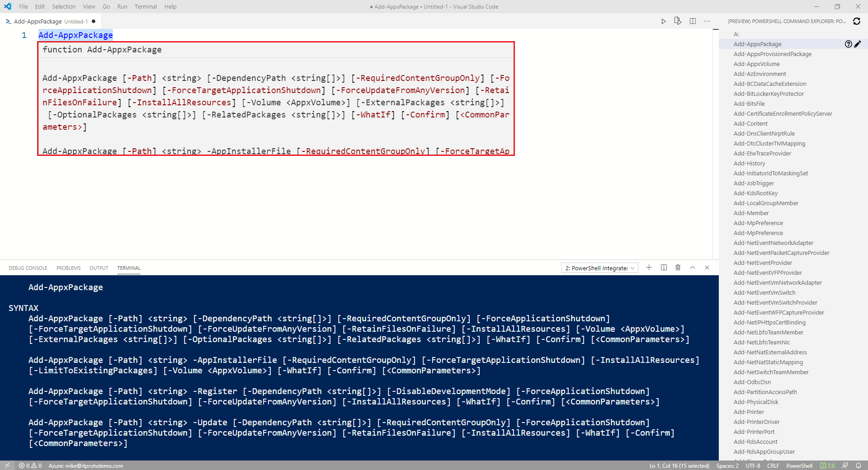
Task: Open the notifications bell in status bar
Action: pos(859,465)
